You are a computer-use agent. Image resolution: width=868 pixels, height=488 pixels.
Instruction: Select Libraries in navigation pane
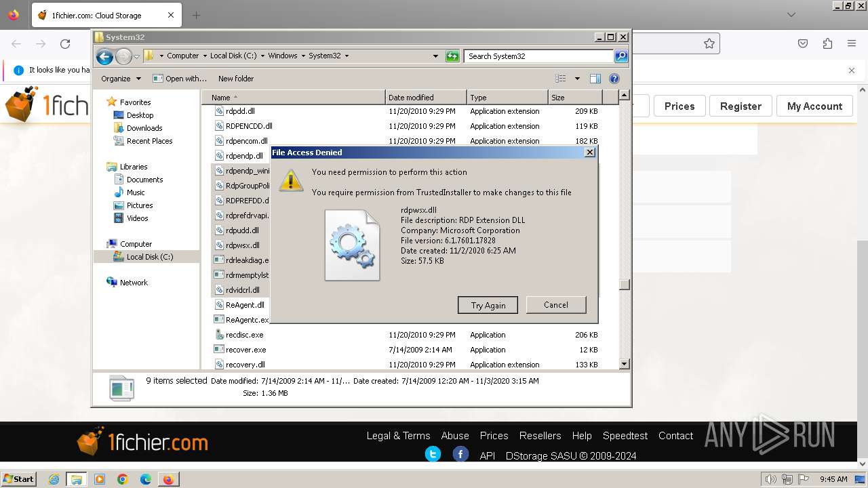[x=134, y=167]
